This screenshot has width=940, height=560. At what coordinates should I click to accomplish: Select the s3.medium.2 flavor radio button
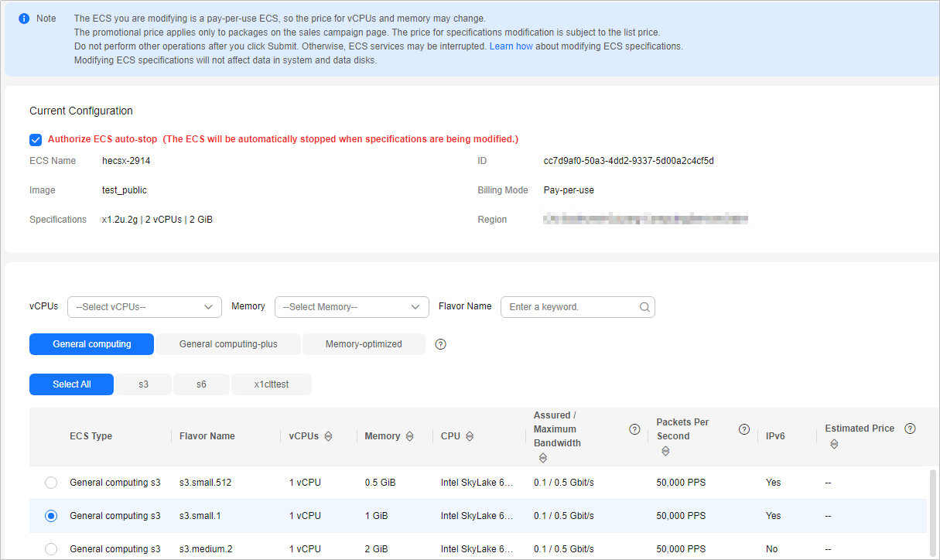[51, 549]
